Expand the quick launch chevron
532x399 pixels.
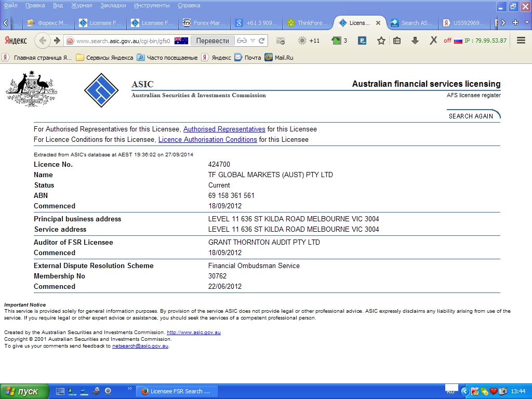click(x=129, y=389)
